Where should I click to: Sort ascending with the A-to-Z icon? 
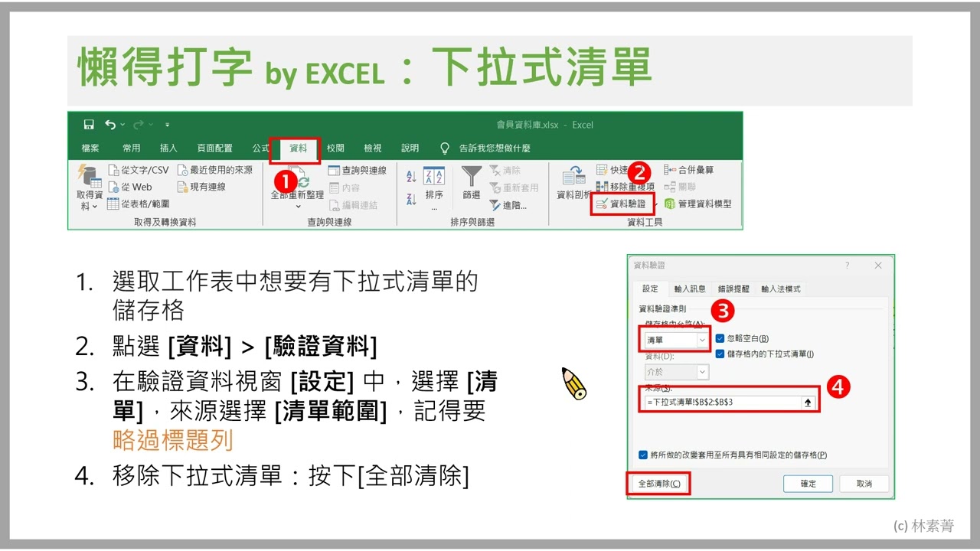411,177
